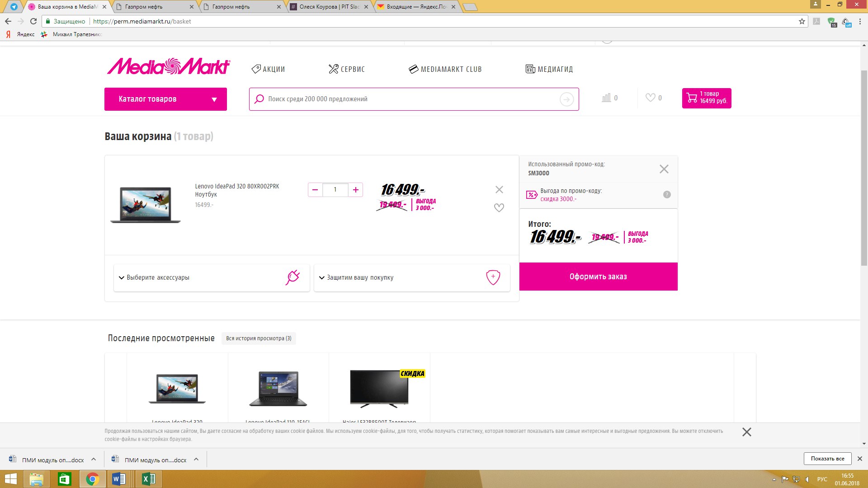The height and width of the screenshot is (488, 868).
Task: Open the Медиагид section
Action: [x=549, y=69]
